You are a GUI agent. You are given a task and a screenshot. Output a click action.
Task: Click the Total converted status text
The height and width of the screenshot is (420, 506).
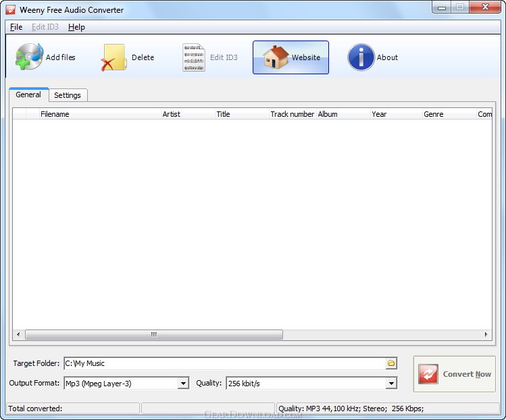(x=35, y=409)
